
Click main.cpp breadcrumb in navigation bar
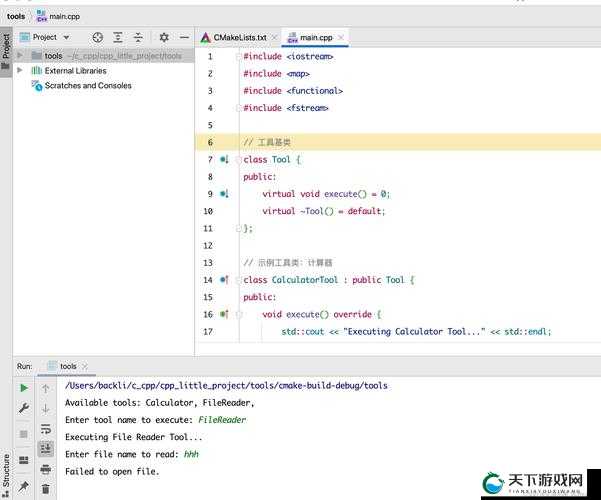(58, 16)
